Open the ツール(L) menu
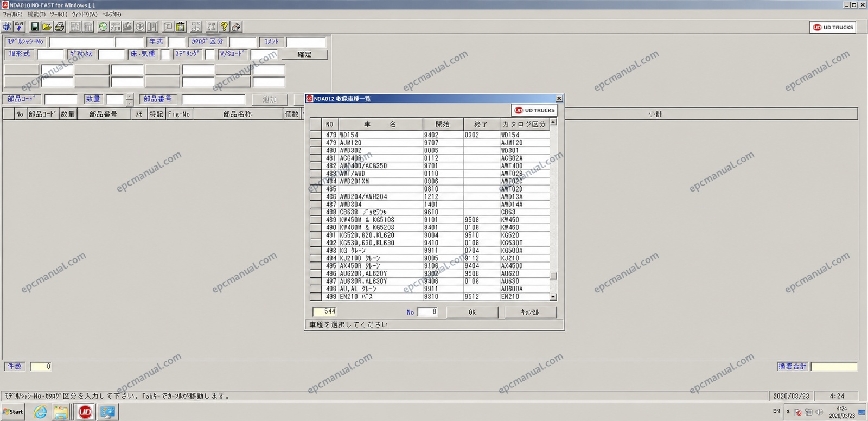Screen dimensions: 868x421 pos(59,14)
